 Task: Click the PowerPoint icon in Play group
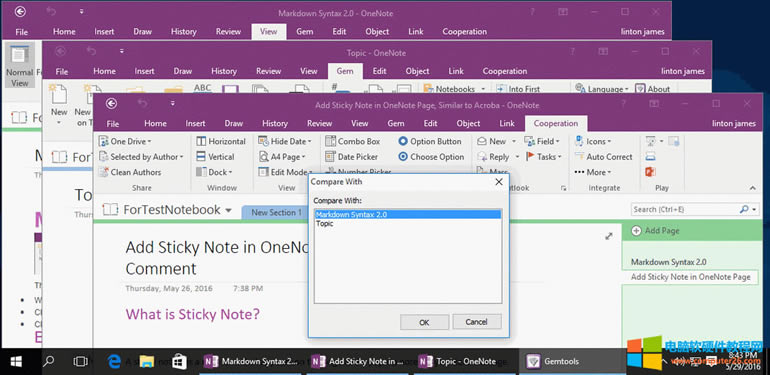(x=651, y=172)
